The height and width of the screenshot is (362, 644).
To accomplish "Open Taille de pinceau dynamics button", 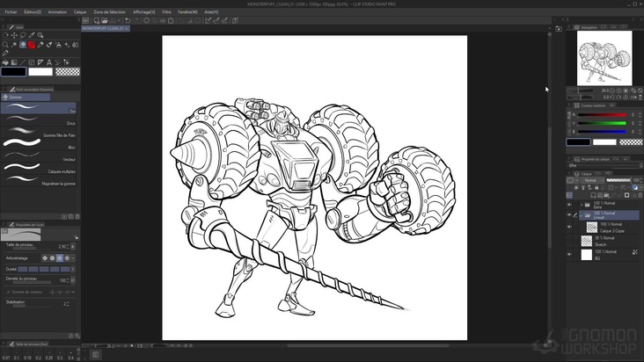I will tap(73, 246).
